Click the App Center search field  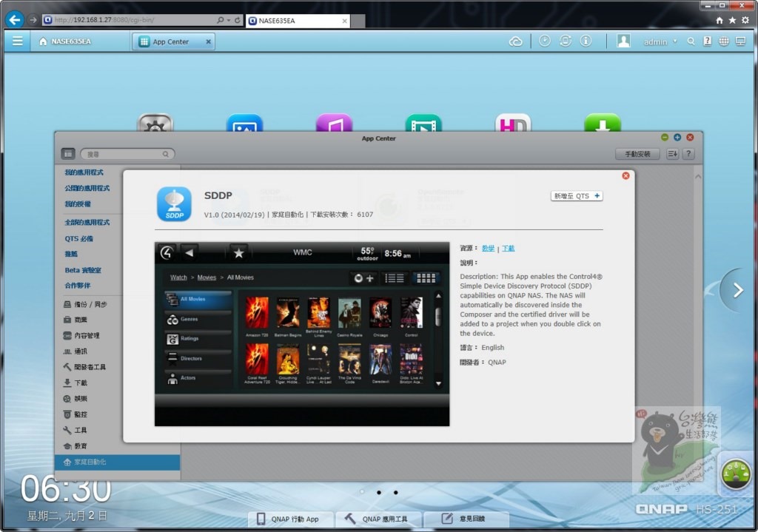pos(127,154)
